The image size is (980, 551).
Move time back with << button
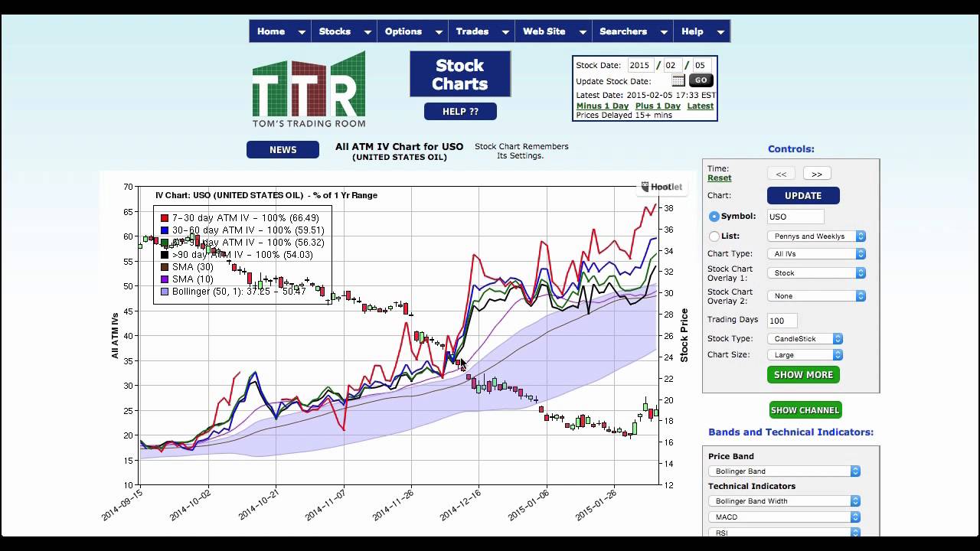pyautogui.click(x=781, y=174)
